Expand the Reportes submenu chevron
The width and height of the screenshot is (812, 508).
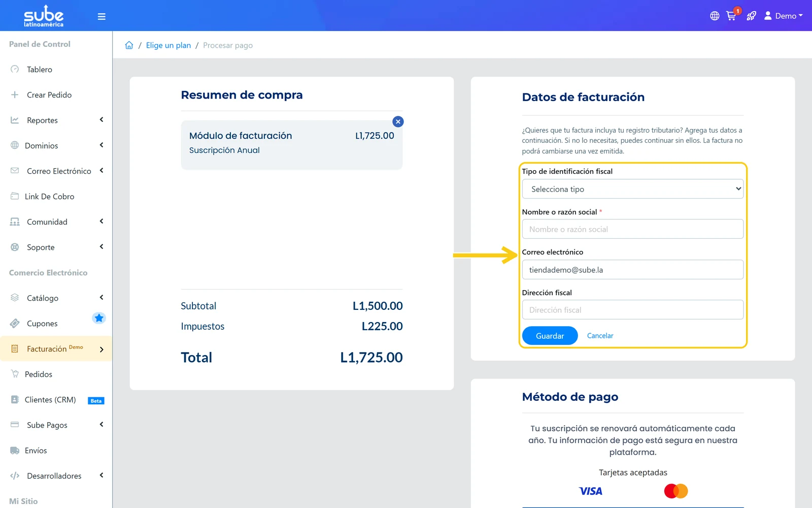[x=101, y=120]
